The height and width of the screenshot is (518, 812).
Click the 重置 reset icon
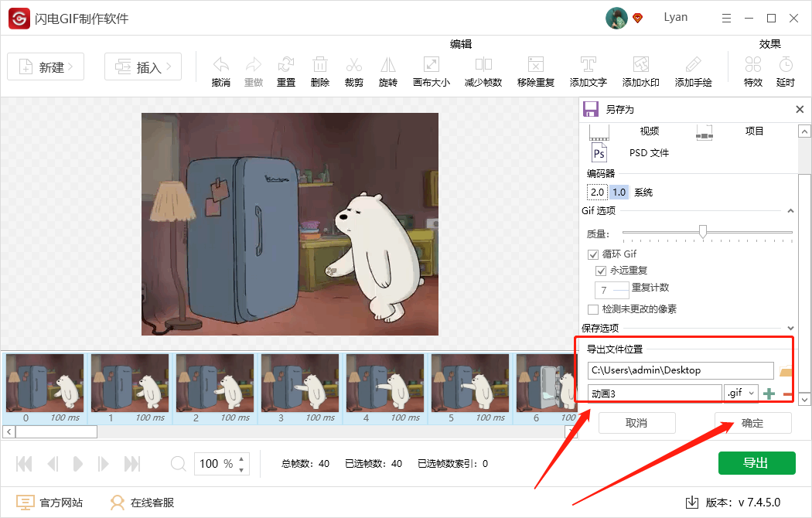286,65
